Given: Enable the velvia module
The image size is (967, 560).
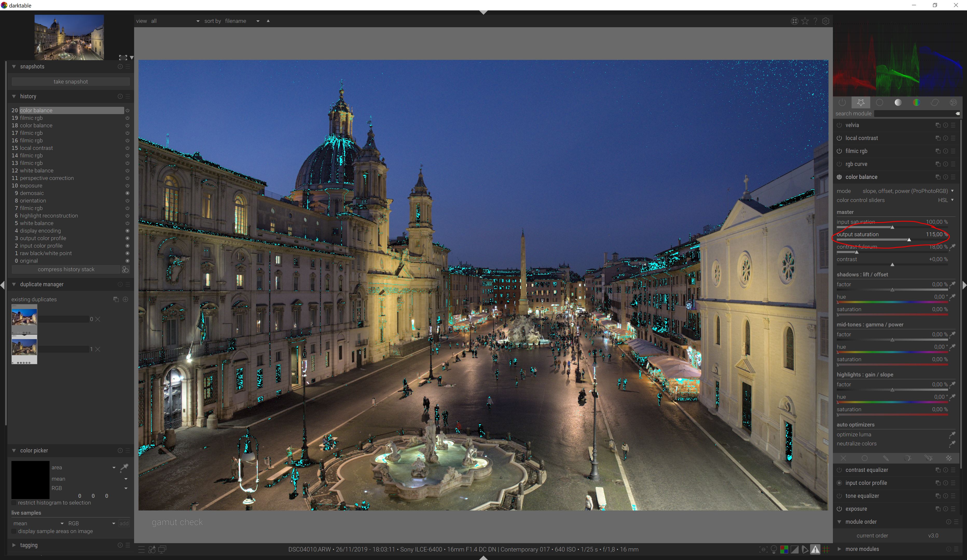Looking at the screenshot, I should pos(839,125).
